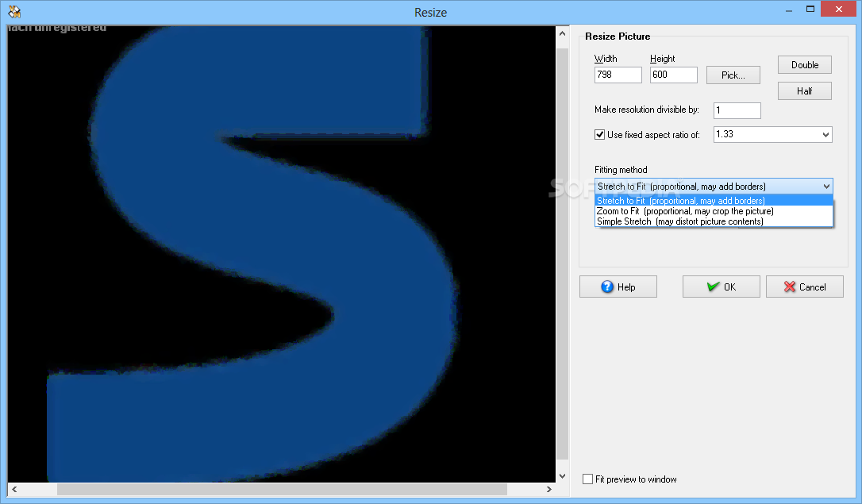
Task: Choose Simple Stretch fitting method
Action: point(714,221)
